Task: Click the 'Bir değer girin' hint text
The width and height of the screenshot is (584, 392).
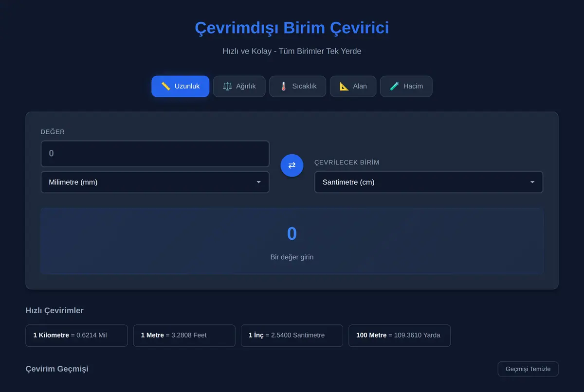Action: click(x=292, y=257)
